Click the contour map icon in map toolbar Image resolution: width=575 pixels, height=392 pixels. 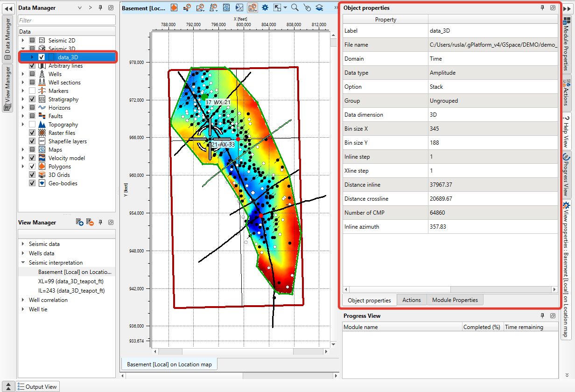[226, 7]
